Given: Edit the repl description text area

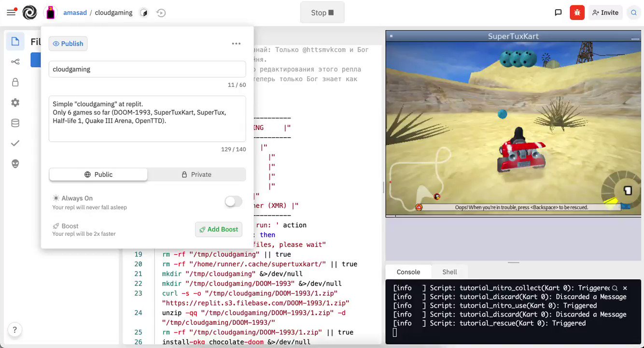Looking at the screenshot, I should point(147,119).
